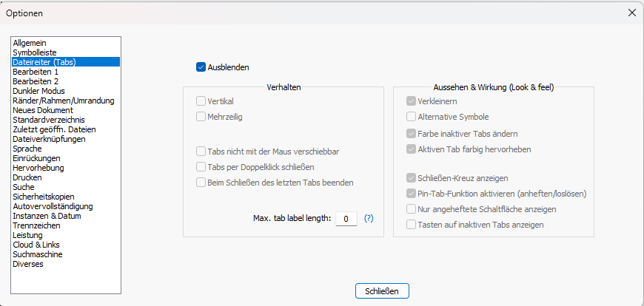The image size is (644, 306).
Task: Toggle Aktiven Tab farbig hervorheben
Action: [411, 149]
